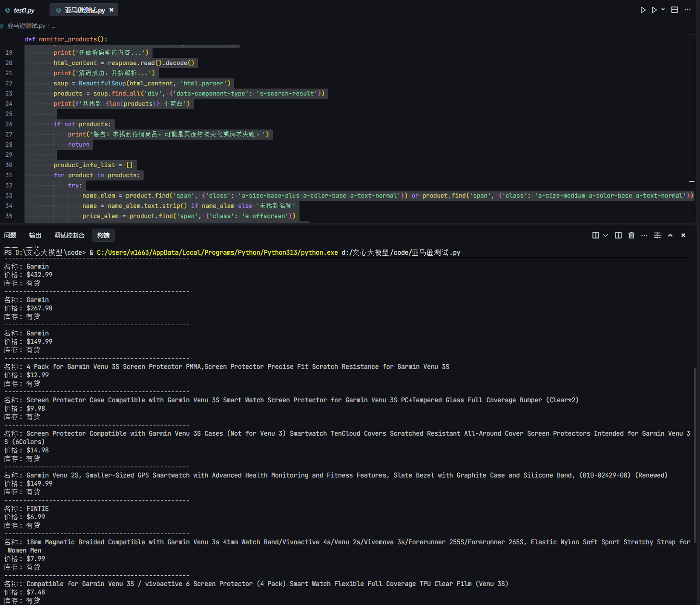Viewport: 700px width, 605px height.
Task: Click the price_elem assignment on line 35
Action: pyautogui.click(x=189, y=216)
